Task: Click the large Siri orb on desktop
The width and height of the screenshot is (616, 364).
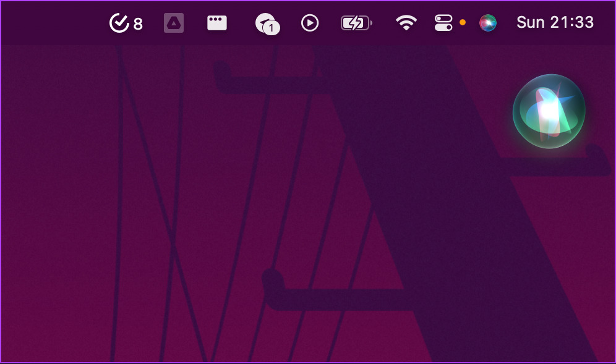Action: (549, 111)
